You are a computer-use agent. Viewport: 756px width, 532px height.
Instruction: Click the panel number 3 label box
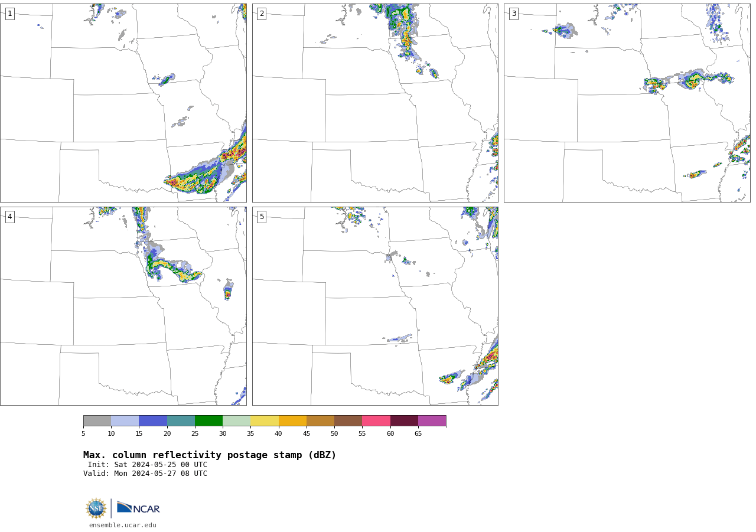point(513,14)
